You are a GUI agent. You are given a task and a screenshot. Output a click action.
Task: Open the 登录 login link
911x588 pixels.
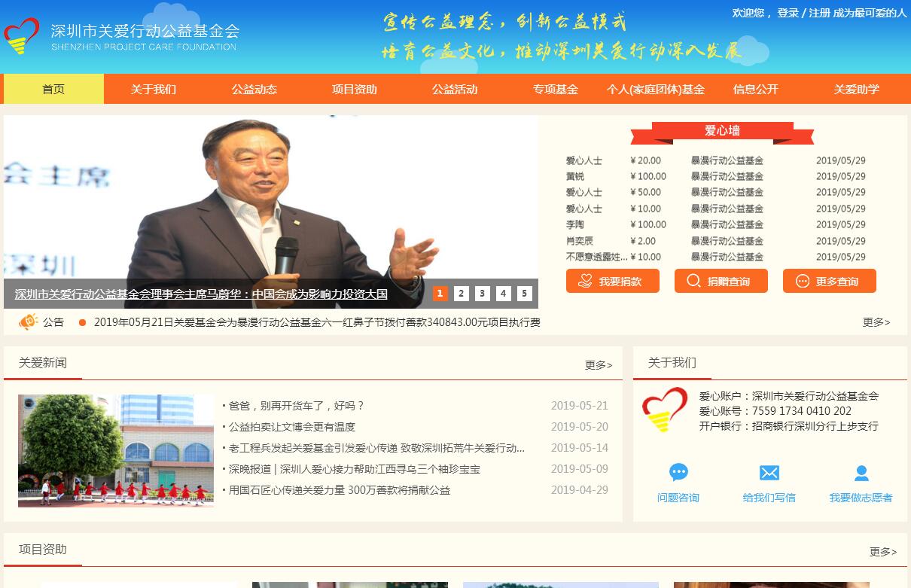[788, 13]
